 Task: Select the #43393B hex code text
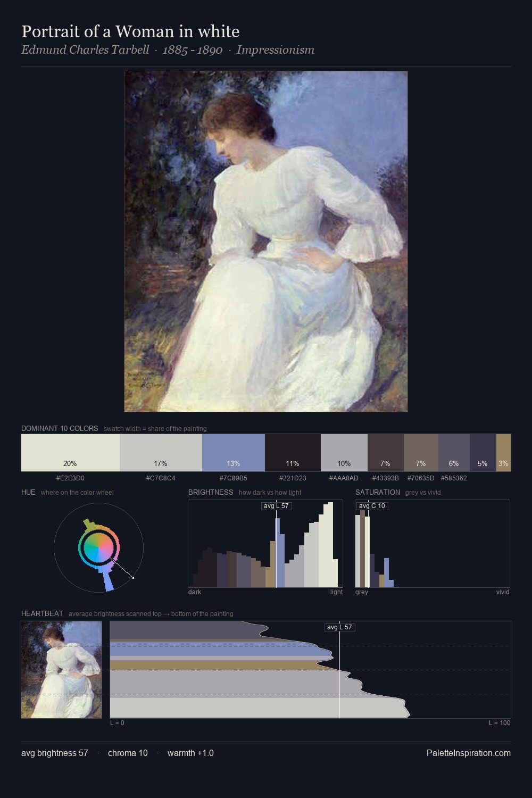click(x=385, y=478)
